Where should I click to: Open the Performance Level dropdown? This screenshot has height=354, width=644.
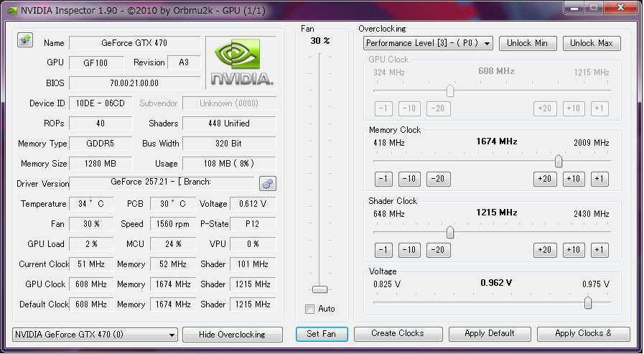click(428, 43)
